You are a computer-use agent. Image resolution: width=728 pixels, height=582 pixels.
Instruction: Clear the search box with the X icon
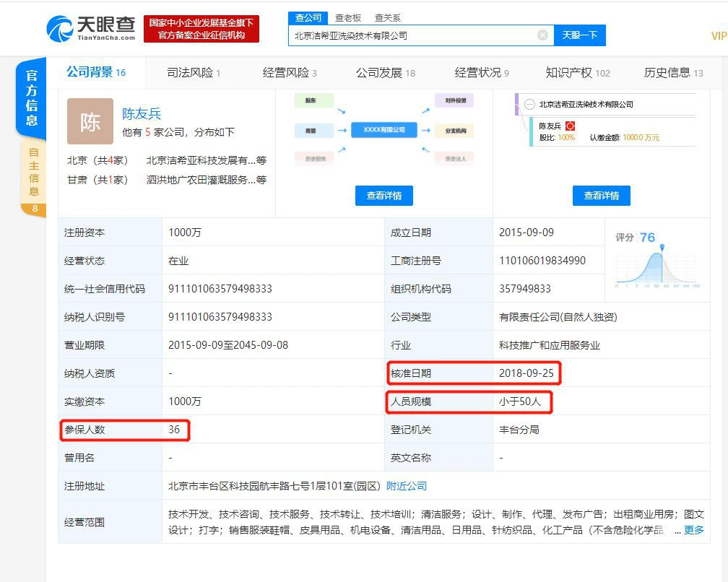click(x=542, y=35)
